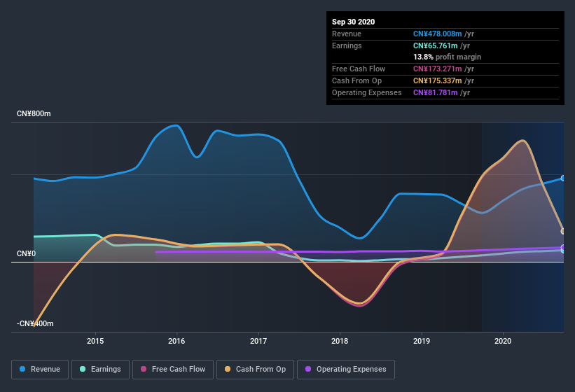
Task: Click the pink Free Cash Flow legend dot
Action: pyautogui.click(x=144, y=369)
